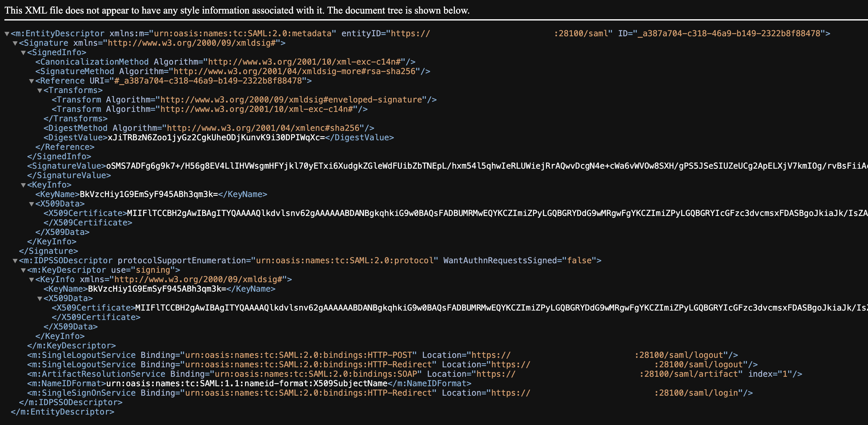This screenshot has width=868, height=425.
Task: Click the SingleLogoutService HTTP-Redirect line
Action: pos(392,364)
